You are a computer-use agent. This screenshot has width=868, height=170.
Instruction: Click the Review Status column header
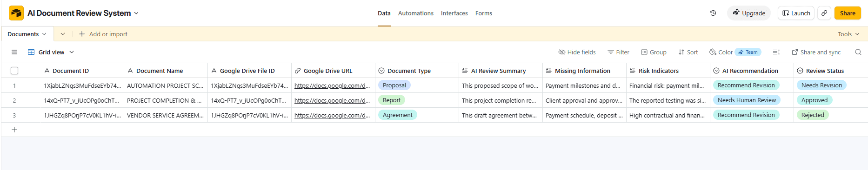(831, 71)
